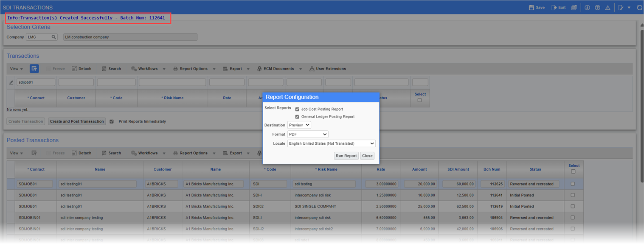644x244 pixels.
Task: Click Search in Transactions toolbar
Action: [x=111, y=69]
